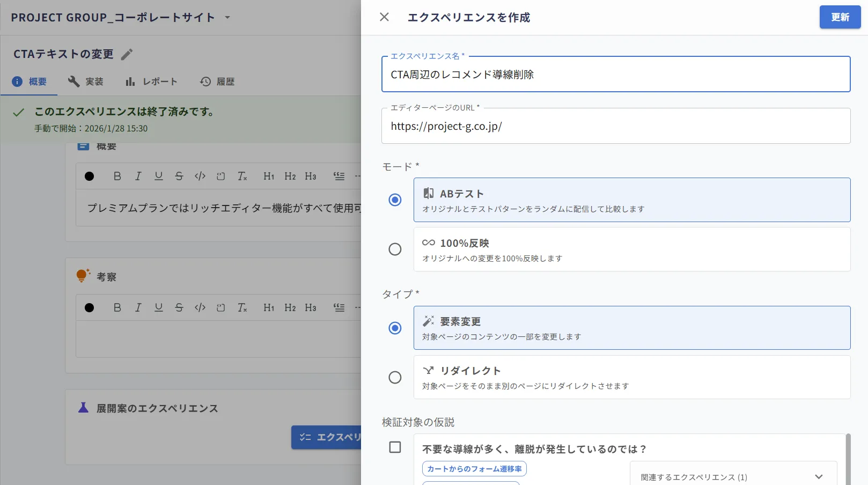This screenshot has width=868, height=485.
Task: Open the レポート tab
Action: point(151,82)
